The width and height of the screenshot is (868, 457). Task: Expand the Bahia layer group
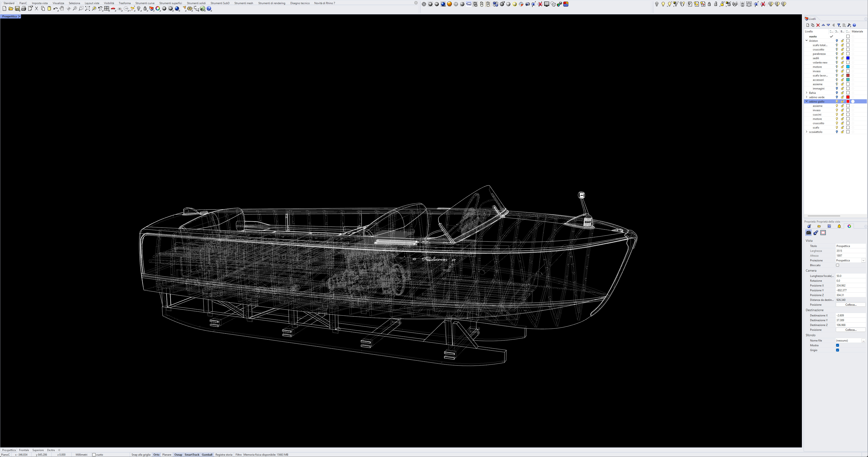(x=807, y=93)
